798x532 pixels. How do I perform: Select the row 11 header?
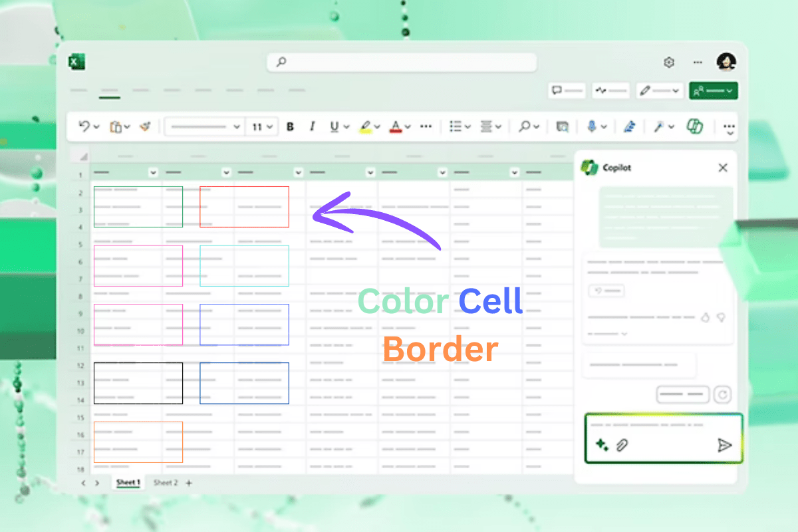[80, 348]
